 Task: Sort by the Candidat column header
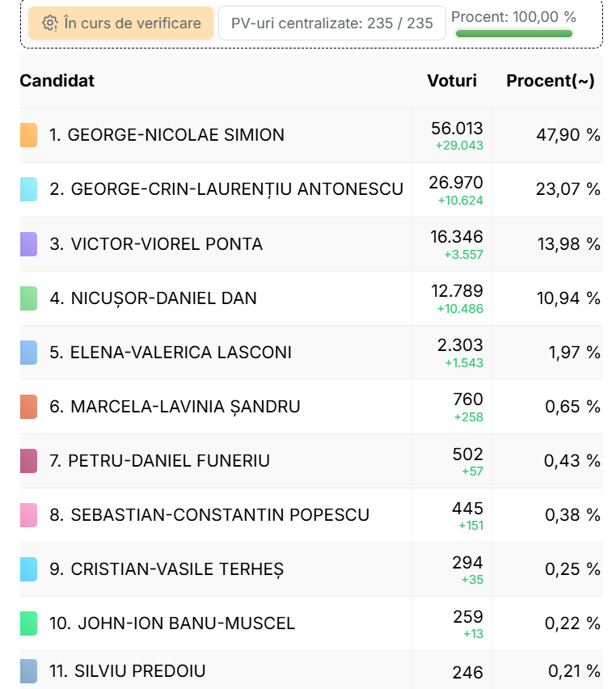point(57,81)
